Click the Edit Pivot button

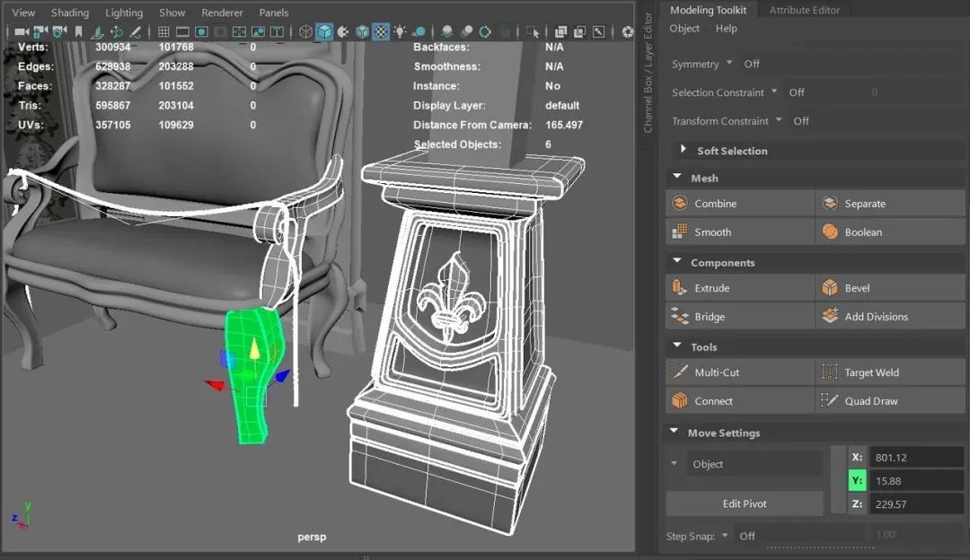(x=745, y=503)
